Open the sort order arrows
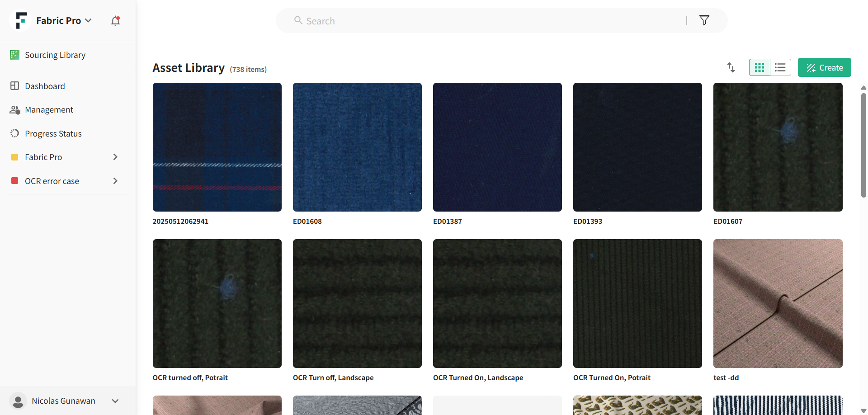 731,67
